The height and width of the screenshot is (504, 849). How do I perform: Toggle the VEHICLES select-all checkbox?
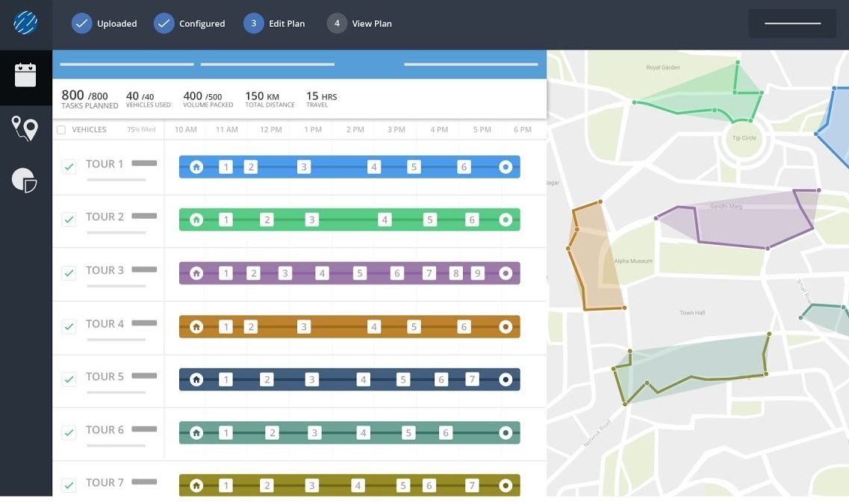(x=60, y=128)
